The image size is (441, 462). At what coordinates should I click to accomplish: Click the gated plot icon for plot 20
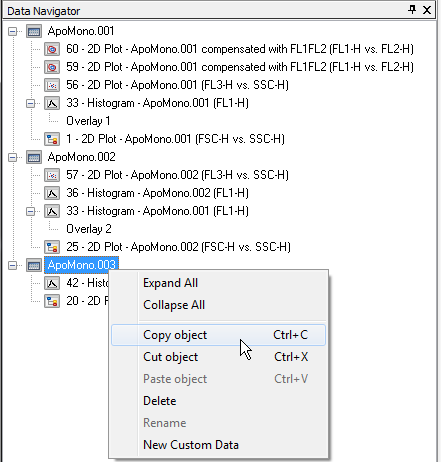coord(52,302)
